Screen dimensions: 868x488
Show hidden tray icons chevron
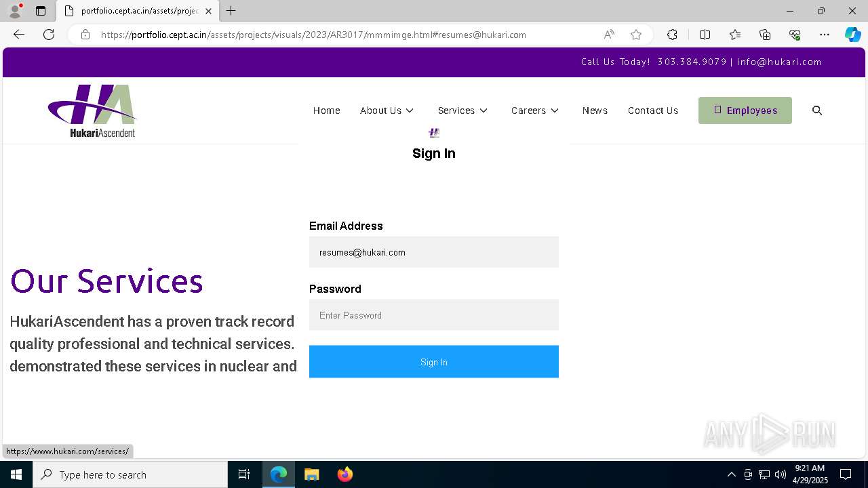pos(731,474)
